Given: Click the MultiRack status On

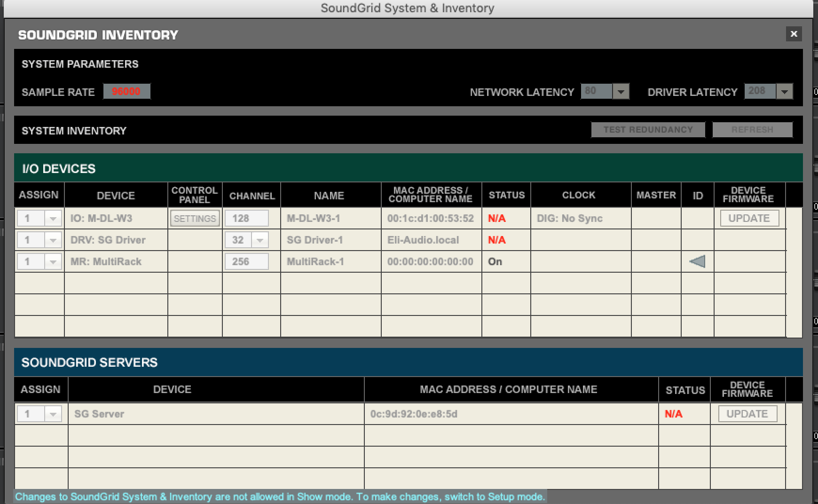Looking at the screenshot, I should pos(495,261).
